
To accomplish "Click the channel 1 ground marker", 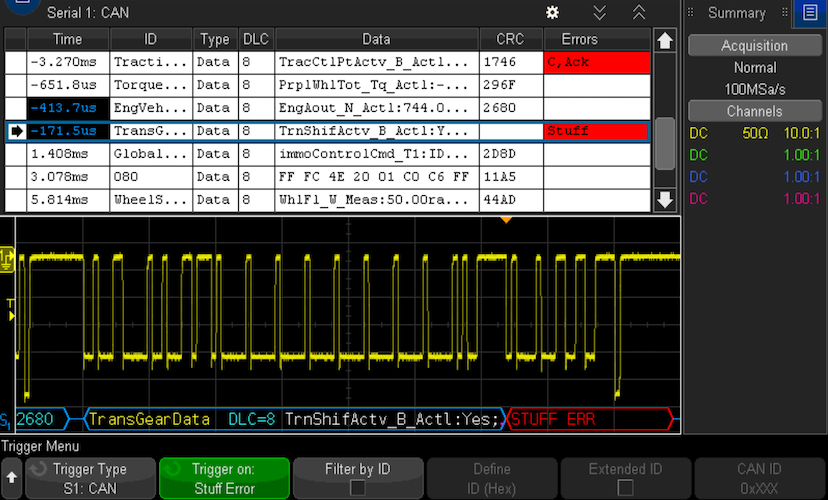I will (x=7, y=260).
